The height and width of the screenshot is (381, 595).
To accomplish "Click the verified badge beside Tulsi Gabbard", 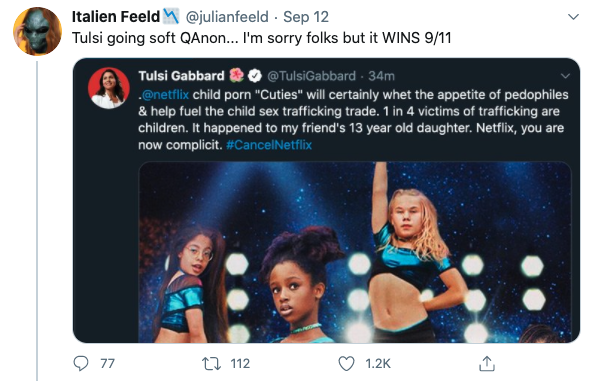I will [x=255, y=76].
